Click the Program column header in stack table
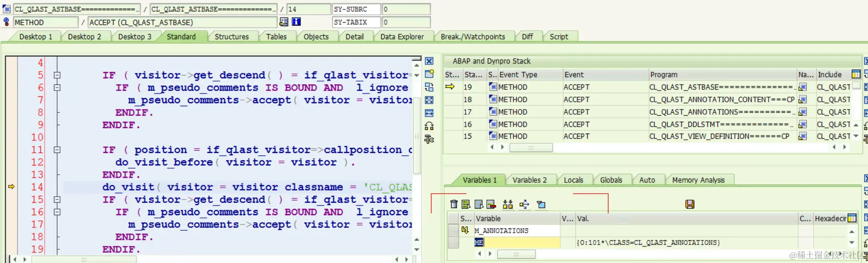The width and height of the screenshot is (868, 263). point(723,74)
